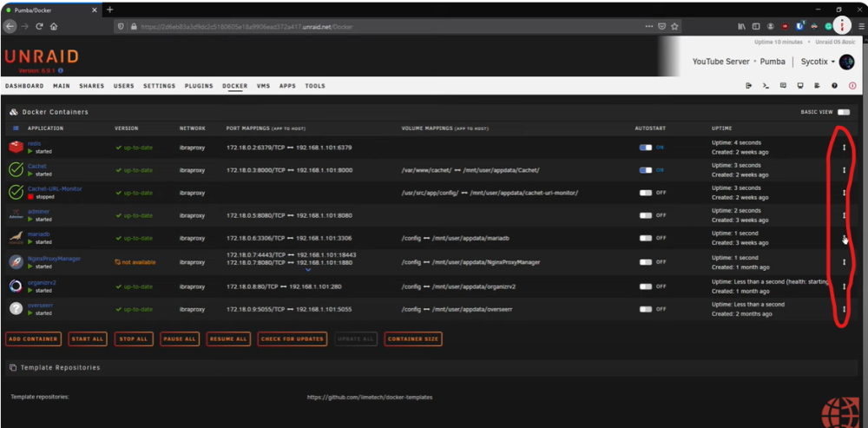This screenshot has height=428, width=868.
Task: Click the Stop All button
Action: tap(134, 339)
